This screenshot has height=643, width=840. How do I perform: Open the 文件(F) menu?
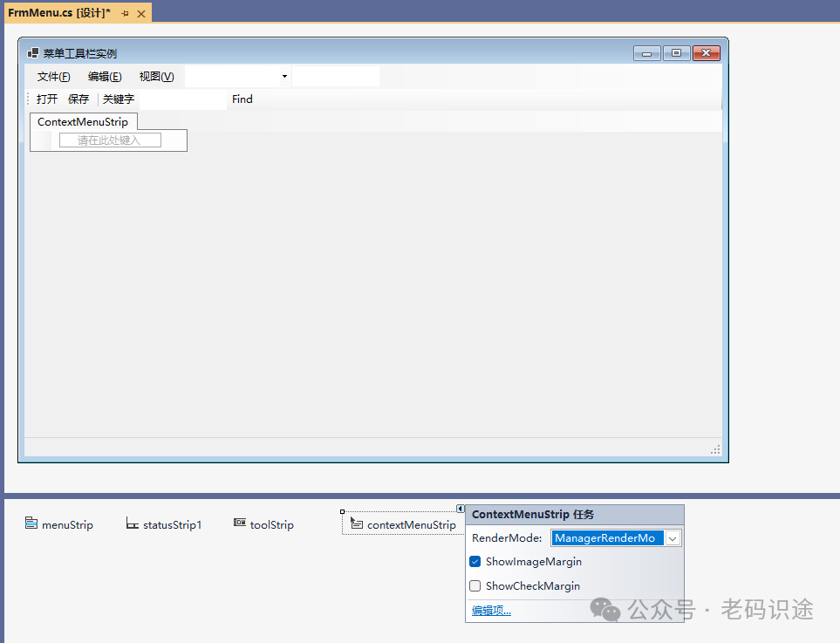coord(53,77)
